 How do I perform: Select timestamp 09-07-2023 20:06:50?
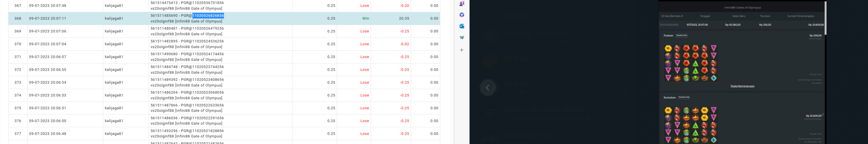point(47,121)
